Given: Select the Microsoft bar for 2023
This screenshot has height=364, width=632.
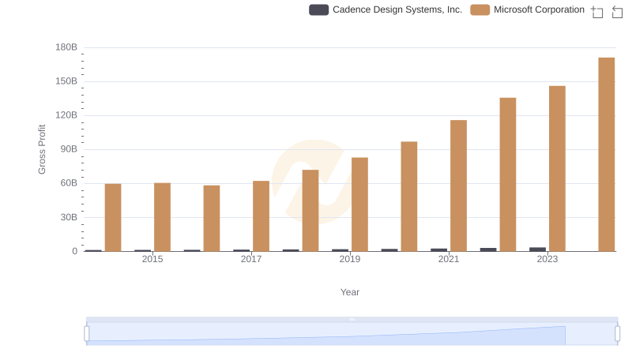Looking at the screenshot, I should [557, 169].
